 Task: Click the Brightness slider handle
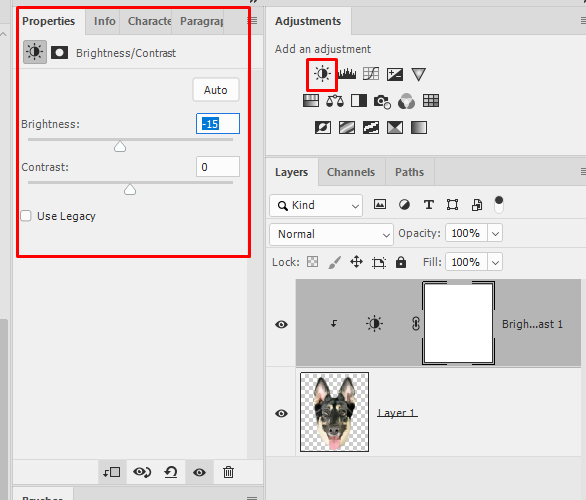pos(120,146)
